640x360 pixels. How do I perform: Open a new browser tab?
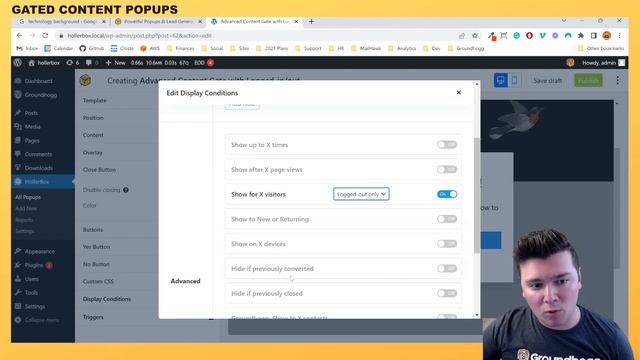tap(311, 21)
